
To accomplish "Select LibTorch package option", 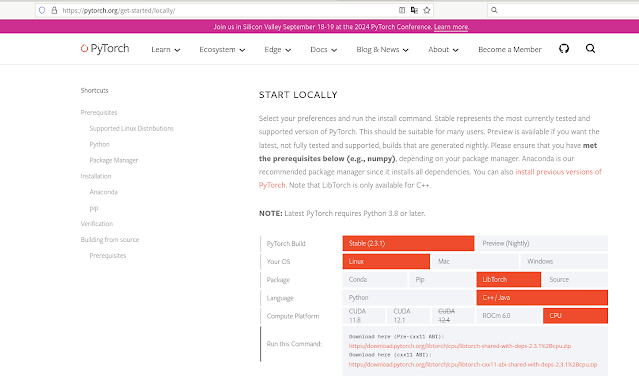I will click(509, 280).
